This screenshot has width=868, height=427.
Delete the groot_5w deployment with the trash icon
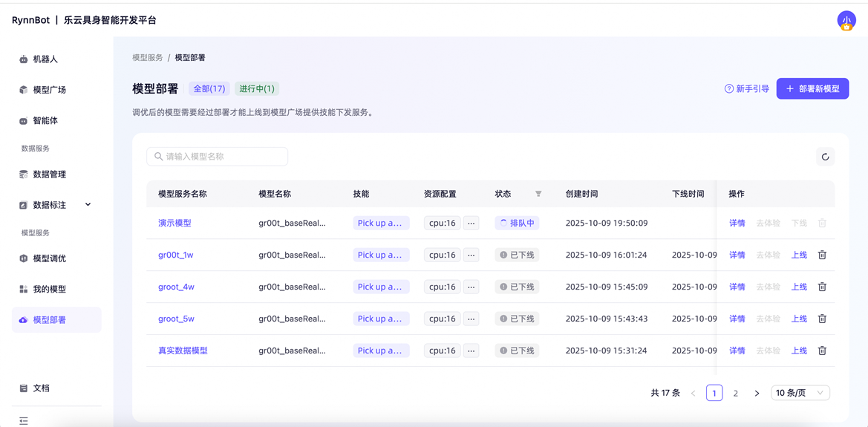click(x=823, y=319)
